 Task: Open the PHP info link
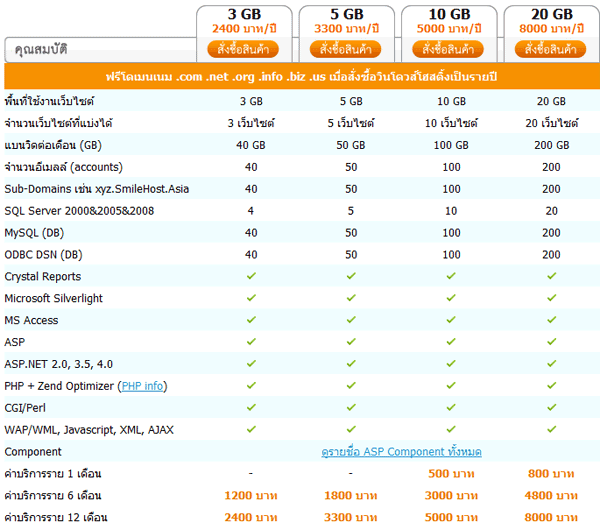pos(142,386)
